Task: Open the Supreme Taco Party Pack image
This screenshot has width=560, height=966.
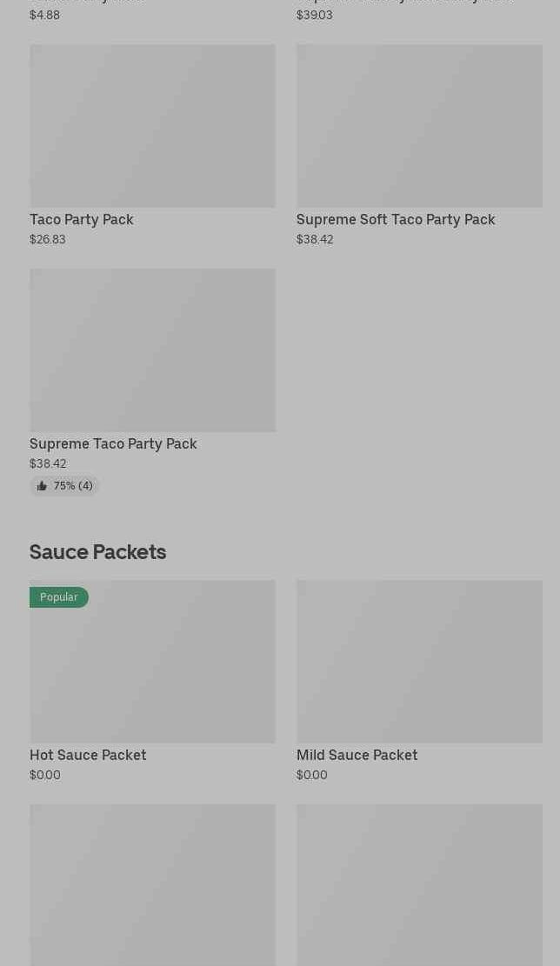Action: 152,350
